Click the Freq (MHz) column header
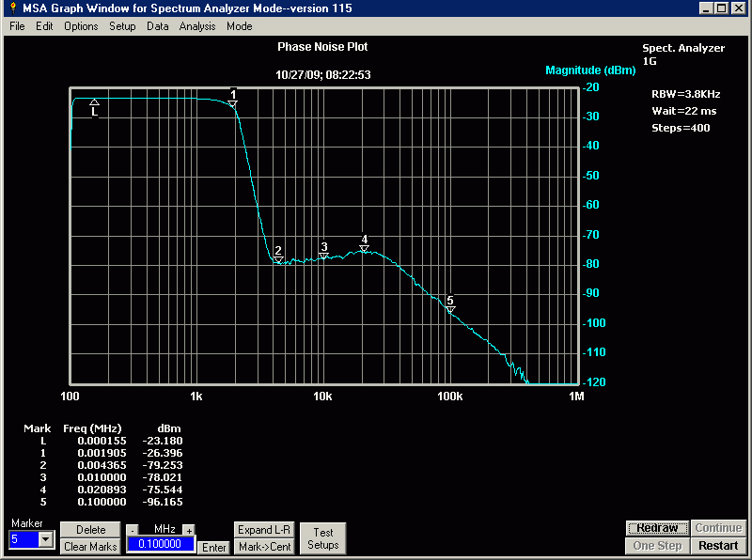Viewport: 752px width, 560px height. pyautogui.click(x=92, y=428)
